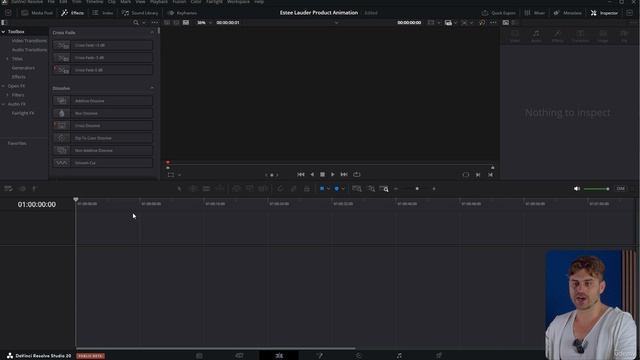Select Dip To Color Dissolve transition
640x360 pixels.
(102, 138)
